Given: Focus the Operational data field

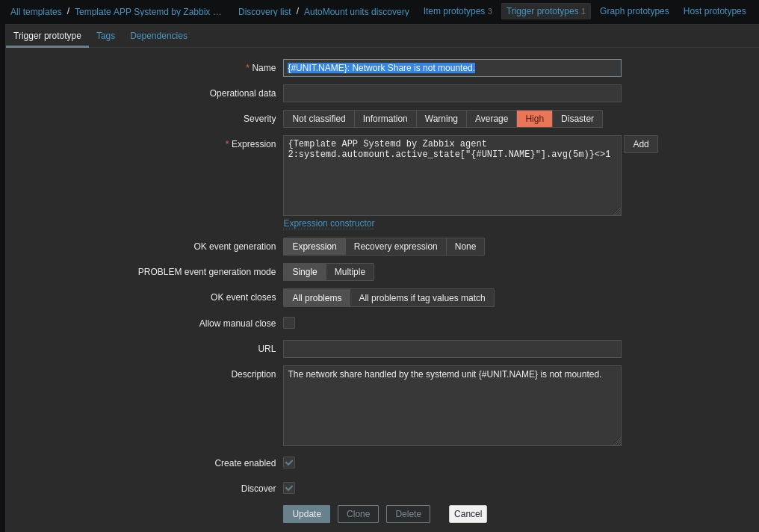Looking at the screenshot, I should tap(452, 93).
